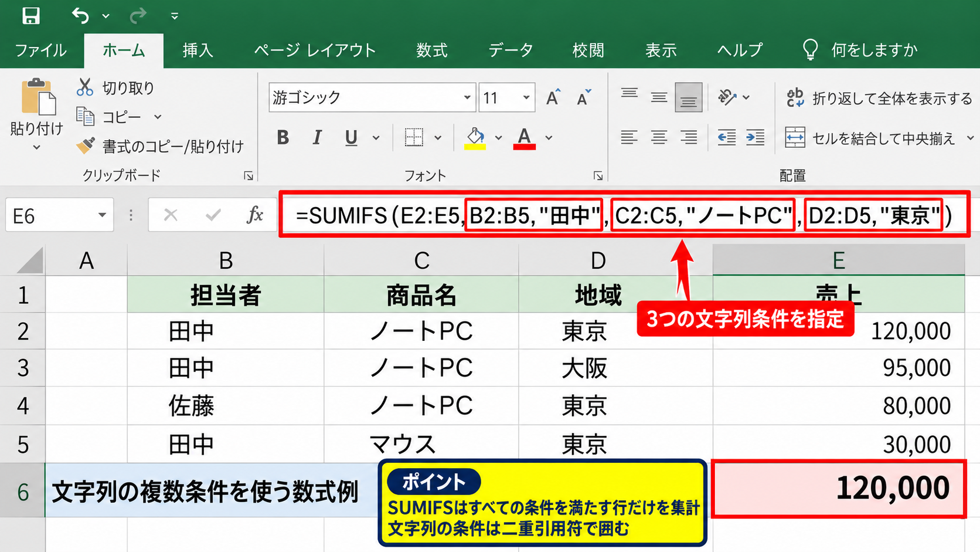Viewport: 980px width, 552px height.
Task: Click the Redo arrow icon
Action: (138, 16)
